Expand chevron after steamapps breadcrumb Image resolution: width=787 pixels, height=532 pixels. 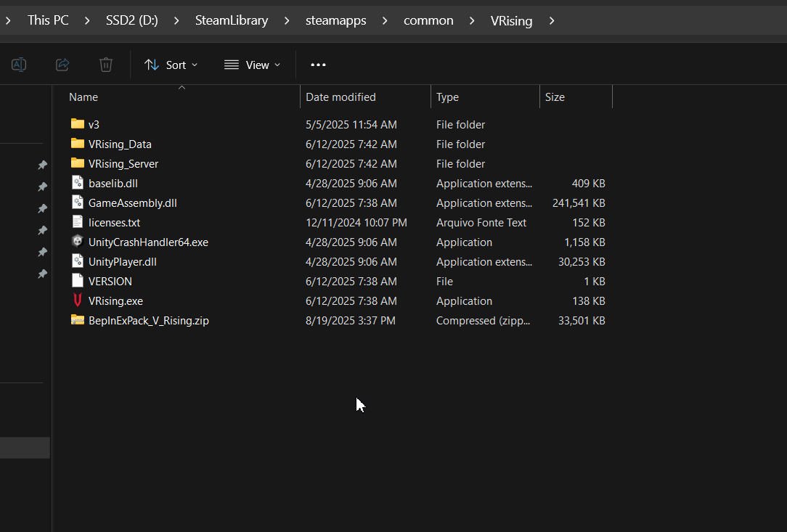click(x=385, y=20)
